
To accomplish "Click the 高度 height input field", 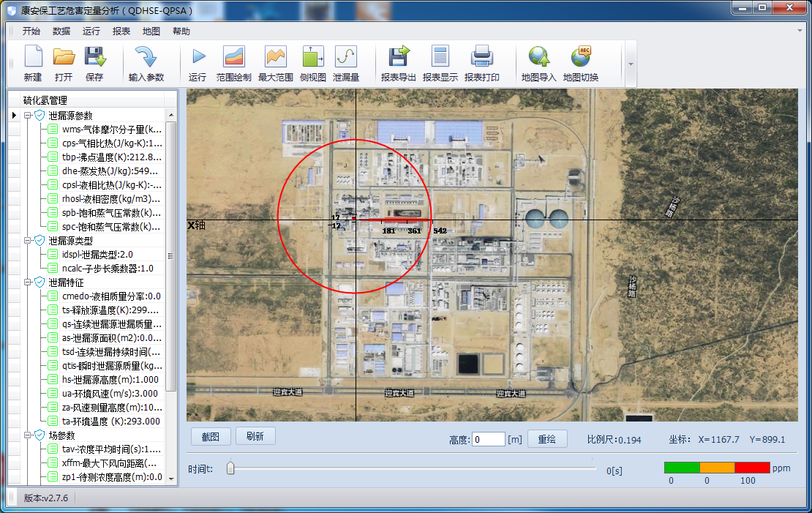I will coord(488,439).
